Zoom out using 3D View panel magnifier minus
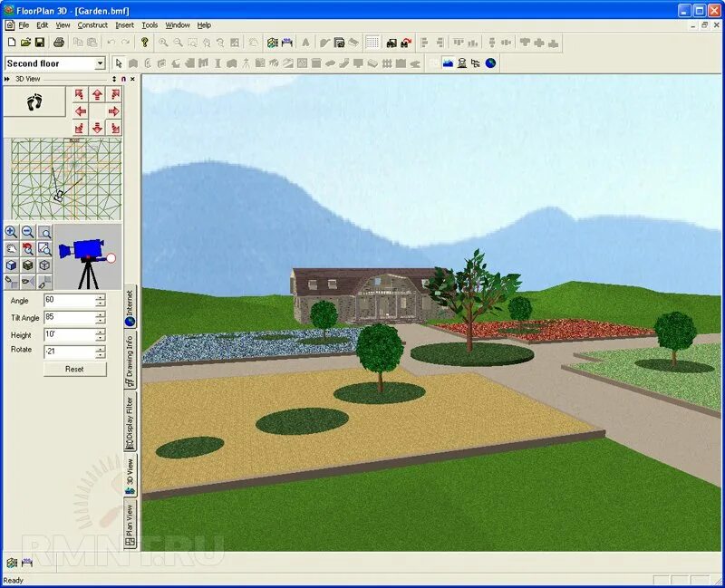Screen dimensions: 725x588 [28, 232]
